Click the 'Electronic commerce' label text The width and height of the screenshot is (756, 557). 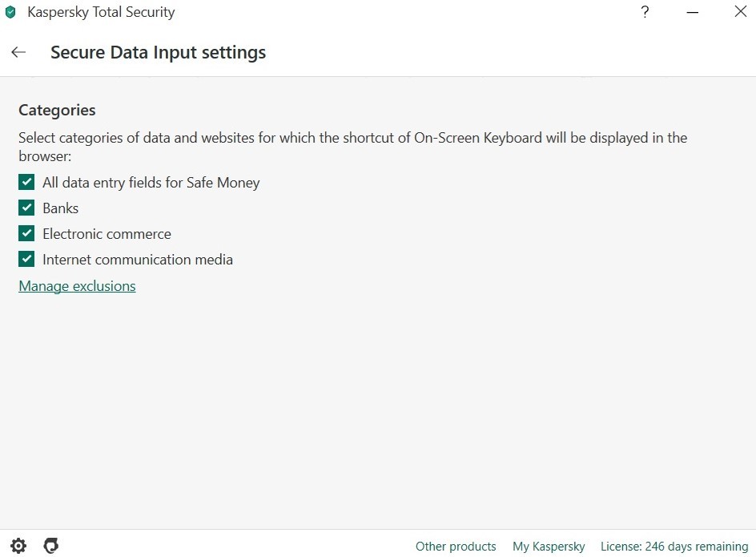tap(107, 233)
